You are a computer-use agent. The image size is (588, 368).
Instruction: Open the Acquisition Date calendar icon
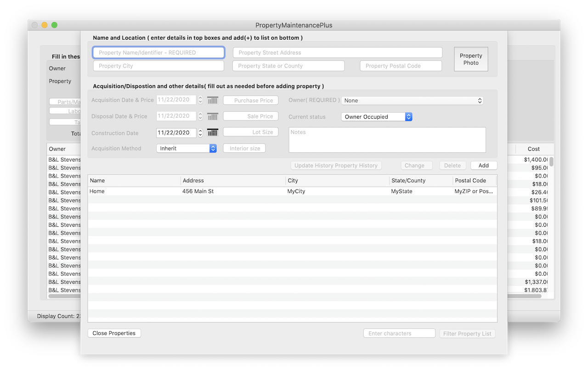[212, 100]
